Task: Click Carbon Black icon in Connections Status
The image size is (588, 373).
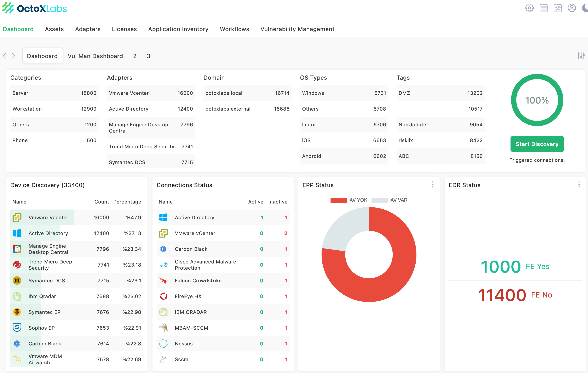Action: click(163, 249)
